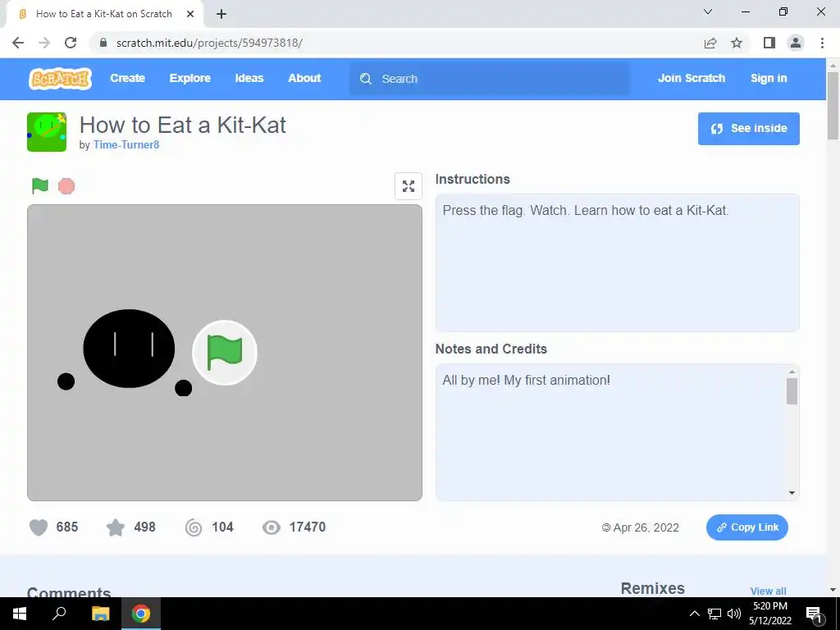This screenshot has height=630, width=840.
Task: Click the See inside button
Action: (x=748, y=129)
